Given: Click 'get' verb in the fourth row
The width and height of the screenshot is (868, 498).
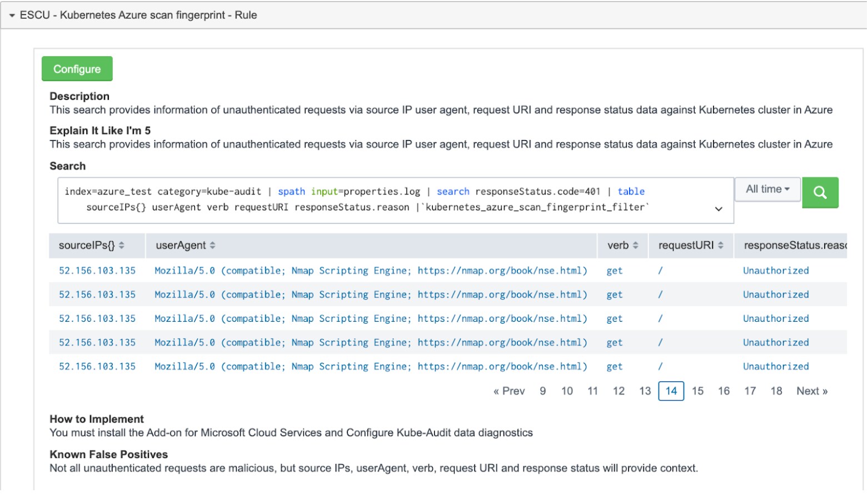Looking at the screenshot, I should pyautogui.click(x=615, y=342).
